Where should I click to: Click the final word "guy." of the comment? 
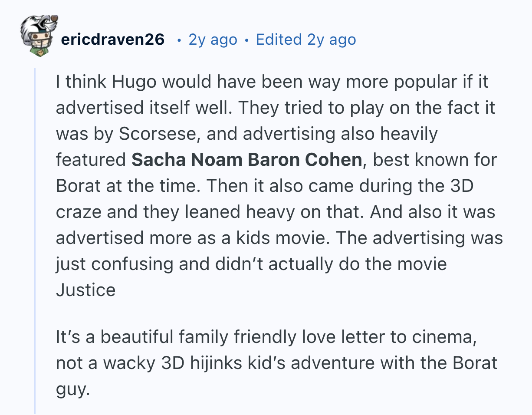coord(72,389)
